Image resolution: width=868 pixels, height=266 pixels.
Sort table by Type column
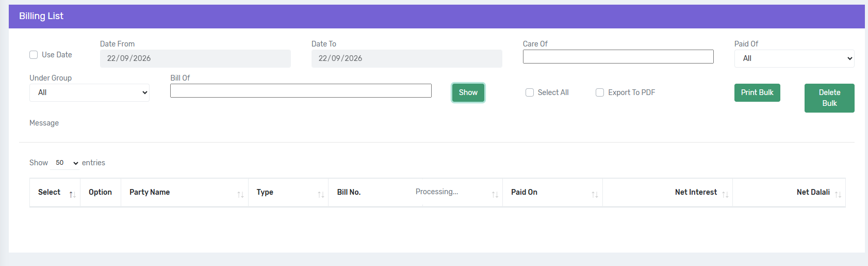[x=288, y=192]
